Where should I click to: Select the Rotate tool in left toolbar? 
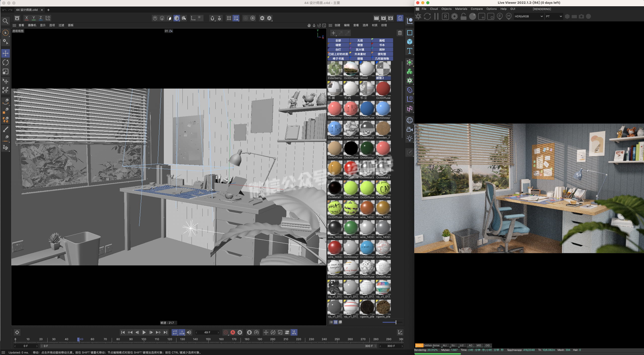click(6, 62)
